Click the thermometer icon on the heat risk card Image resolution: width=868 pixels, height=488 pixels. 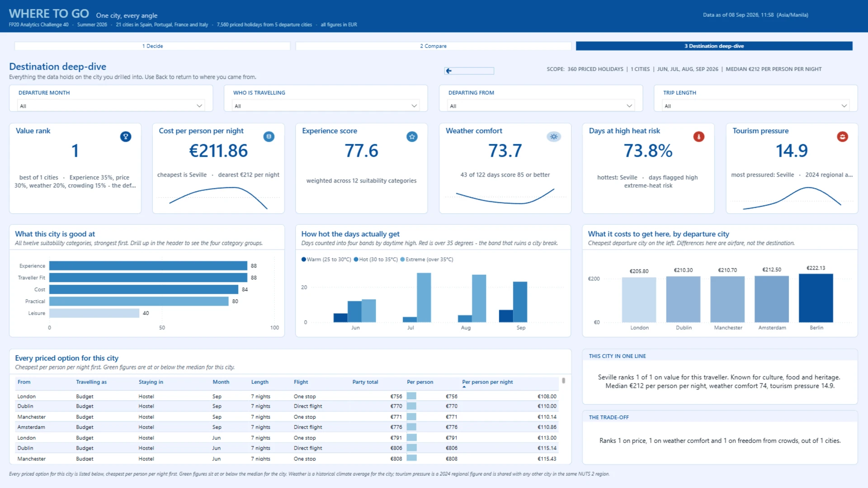pos(699,136)
